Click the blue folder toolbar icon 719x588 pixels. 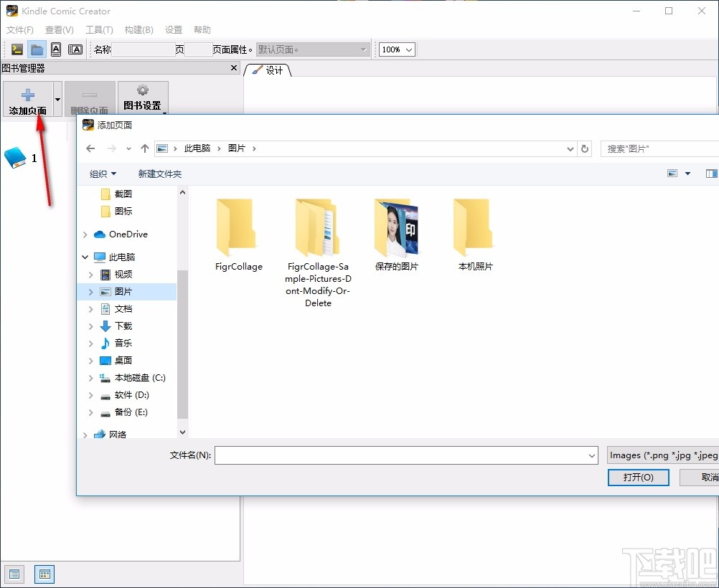click(37, 49)
